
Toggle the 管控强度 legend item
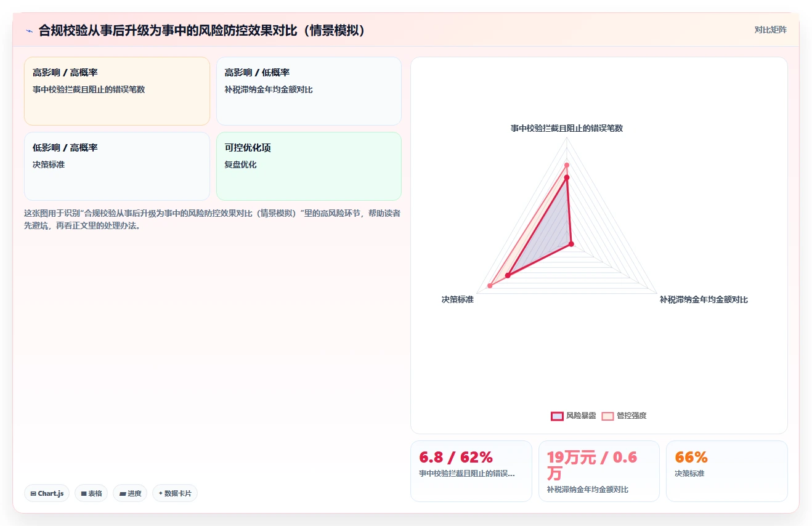(x=624, y=416)
